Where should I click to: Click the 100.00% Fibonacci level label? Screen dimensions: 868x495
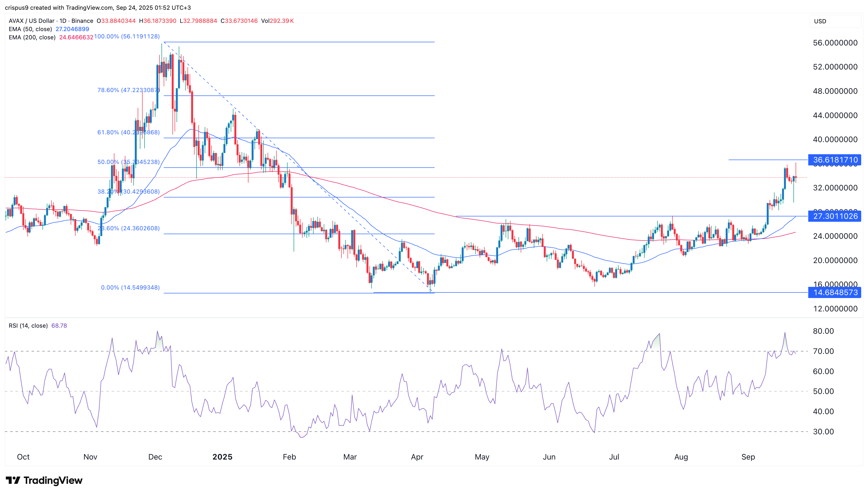[127, 36]
